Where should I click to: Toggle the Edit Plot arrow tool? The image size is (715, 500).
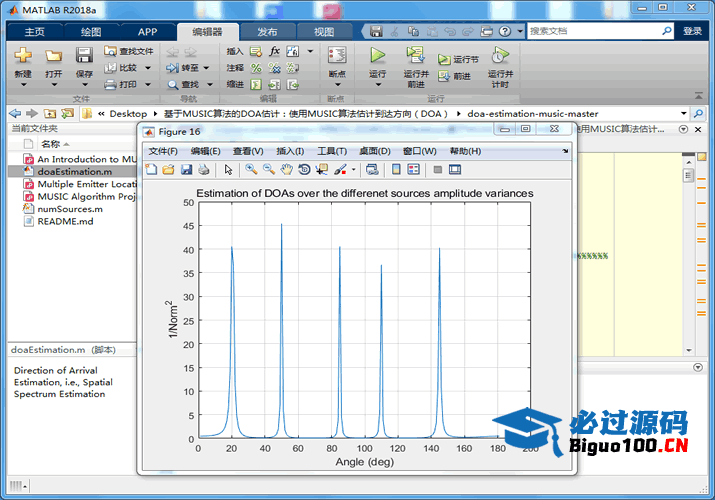tap(228, 169)
